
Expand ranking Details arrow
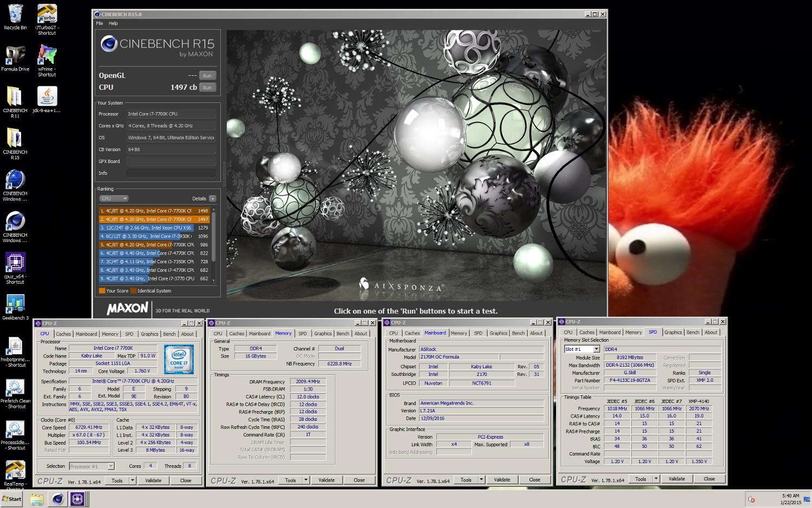point(213,199)
